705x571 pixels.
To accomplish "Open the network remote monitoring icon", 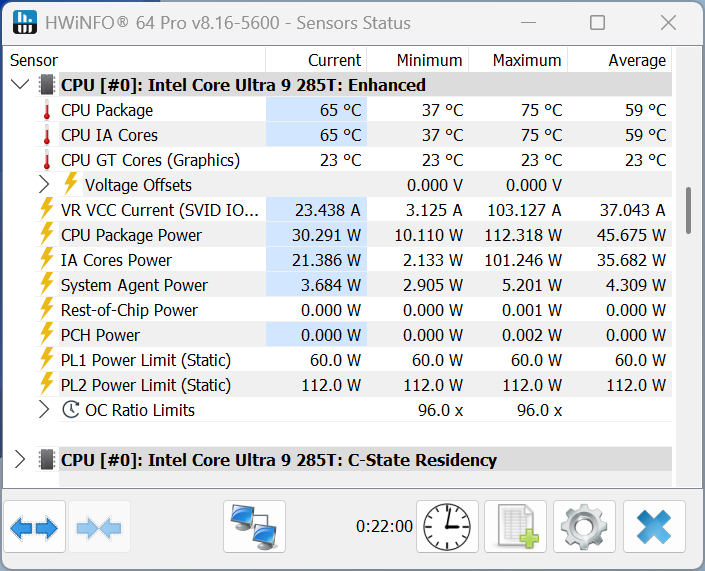I will (x=254, y=527).
